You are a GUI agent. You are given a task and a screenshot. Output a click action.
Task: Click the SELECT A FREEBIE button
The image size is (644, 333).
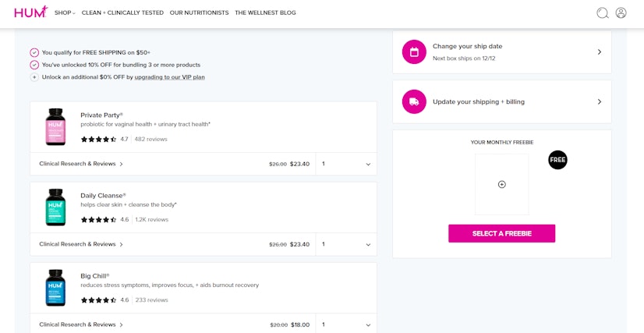(501, 233)
